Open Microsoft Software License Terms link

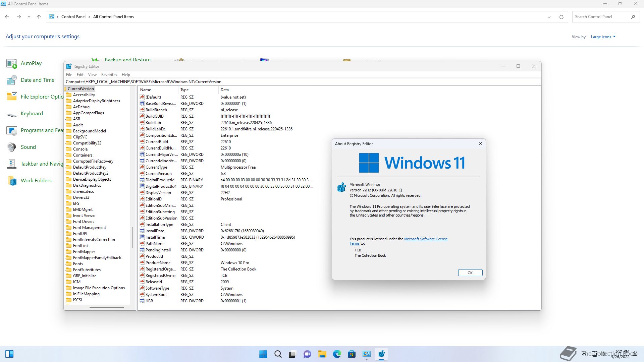426,239
